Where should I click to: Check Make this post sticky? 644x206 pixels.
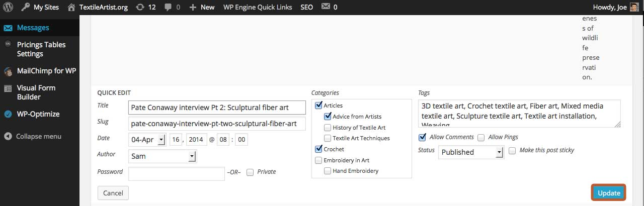pos(512,150)
